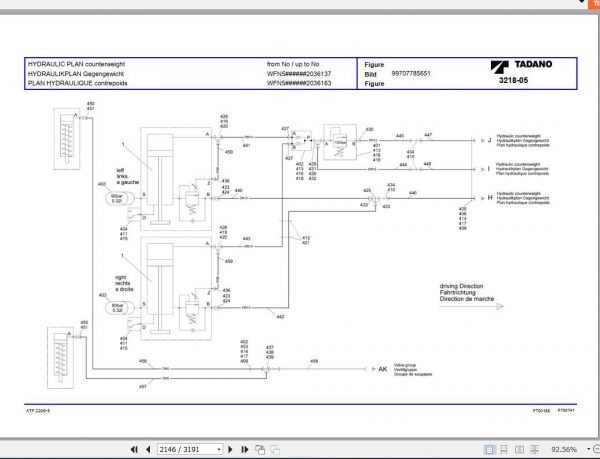The height and width of the screenshot is (459, 600).
Task: Click the 'driving Direction' label
Action: (x=461, y=286)
